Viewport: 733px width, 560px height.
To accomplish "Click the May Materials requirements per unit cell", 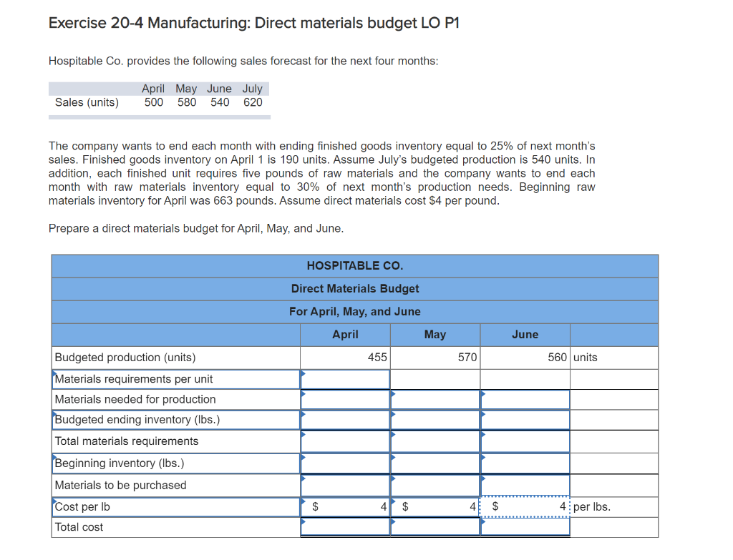I will point(435,378).
